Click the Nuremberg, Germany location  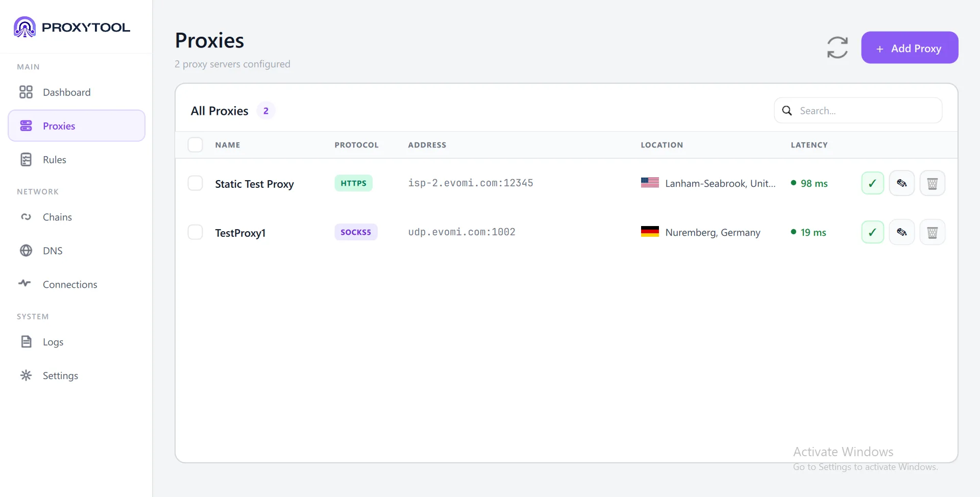coord(713,233)
